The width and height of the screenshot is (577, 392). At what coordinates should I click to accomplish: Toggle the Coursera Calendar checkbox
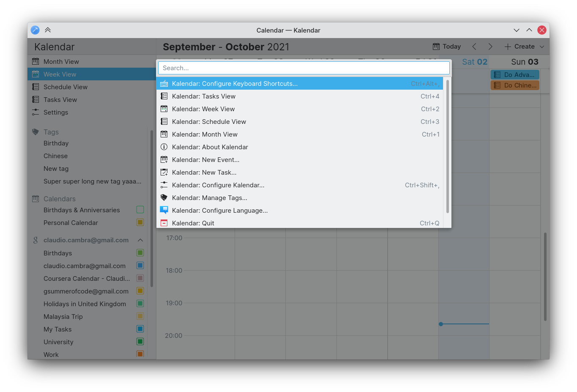coord(140,278)
